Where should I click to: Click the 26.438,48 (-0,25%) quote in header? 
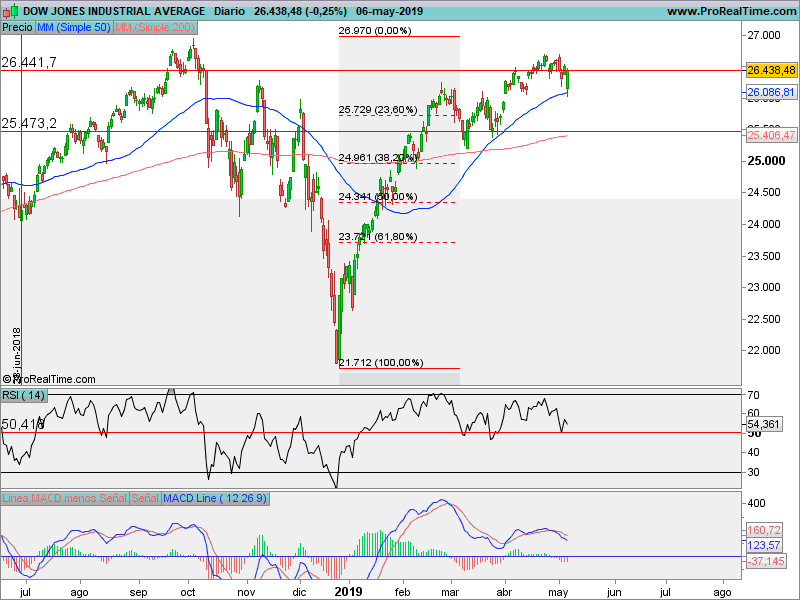(x=301, y=11)
